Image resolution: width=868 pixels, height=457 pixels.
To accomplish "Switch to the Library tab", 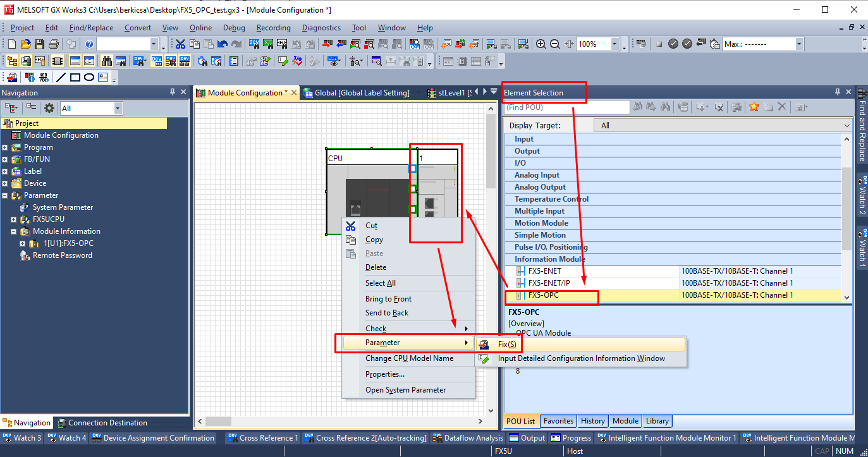I will (657, 421).
